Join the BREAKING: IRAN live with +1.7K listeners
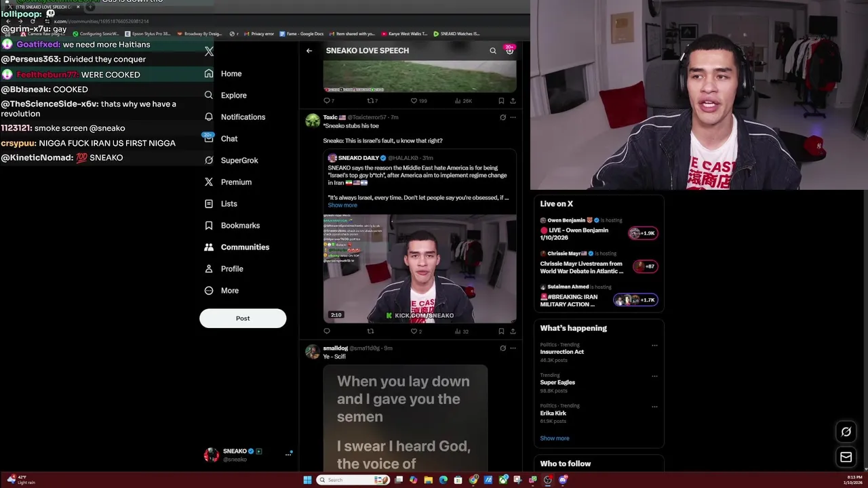 (635, 300)
